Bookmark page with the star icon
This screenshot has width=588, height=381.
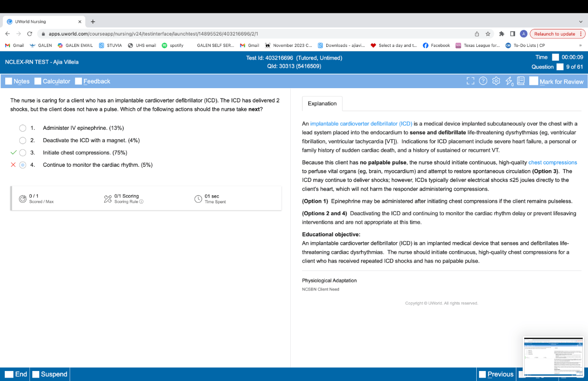tap(488, 34)
